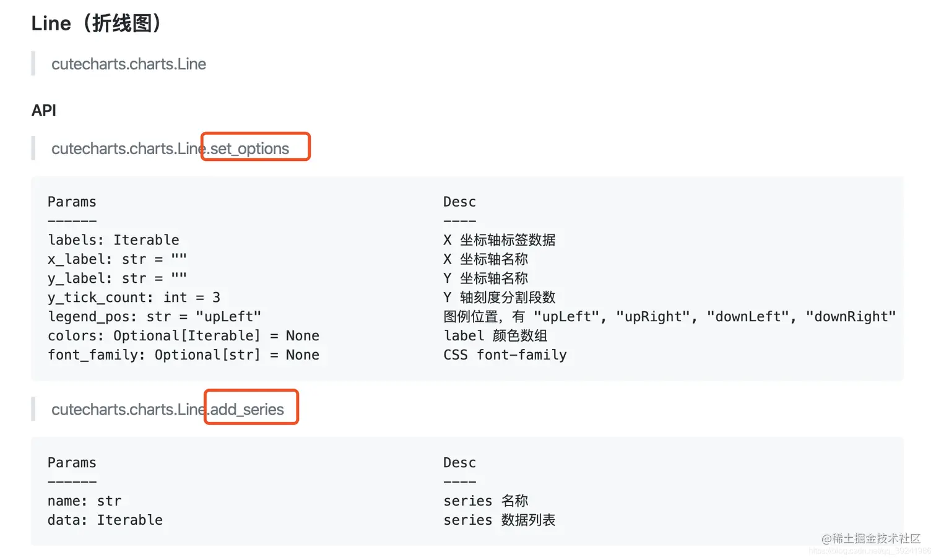Viewport: 936px width, 560px height.
Task: Click 'CSS font-family' description
Action: 505,355
